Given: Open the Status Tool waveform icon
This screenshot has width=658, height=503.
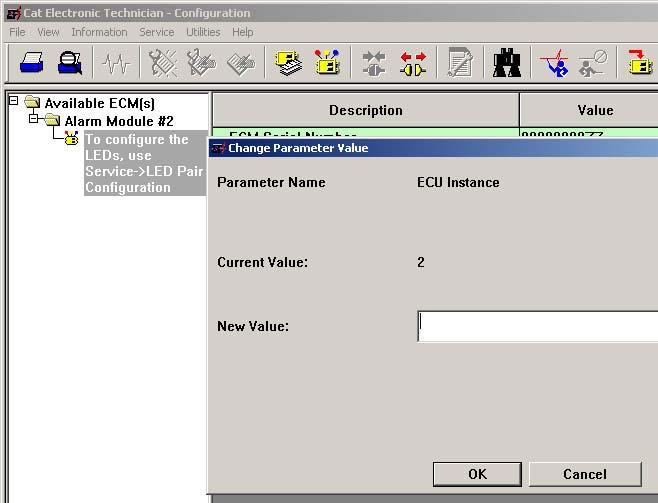Looking at the screenshot, I should tap(116, 64).
